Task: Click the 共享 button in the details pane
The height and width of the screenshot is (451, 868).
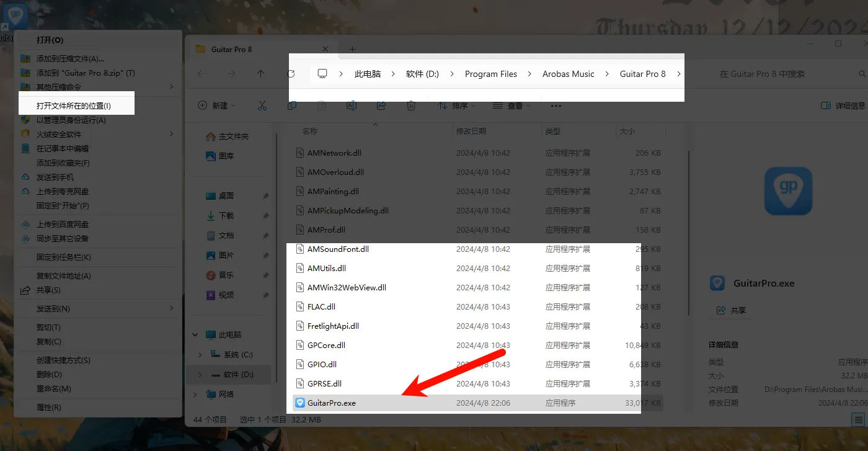Action: point(732,310)
